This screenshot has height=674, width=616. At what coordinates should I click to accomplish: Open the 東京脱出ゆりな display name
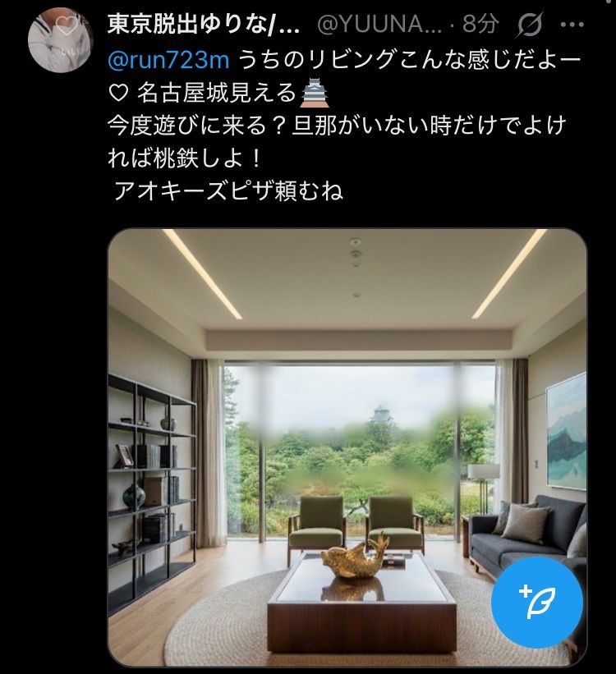click(204, 24)
